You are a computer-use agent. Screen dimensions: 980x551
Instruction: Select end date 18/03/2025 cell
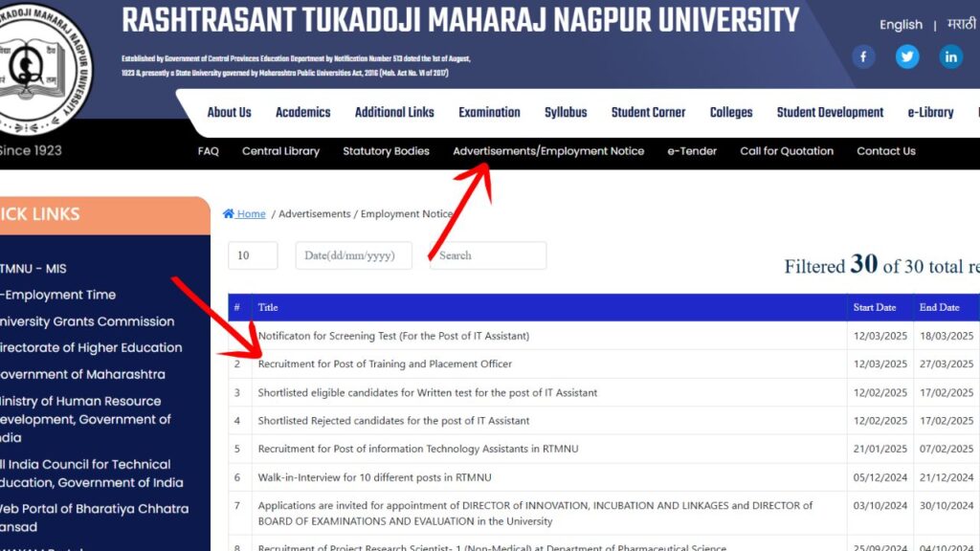coord(947,336)
